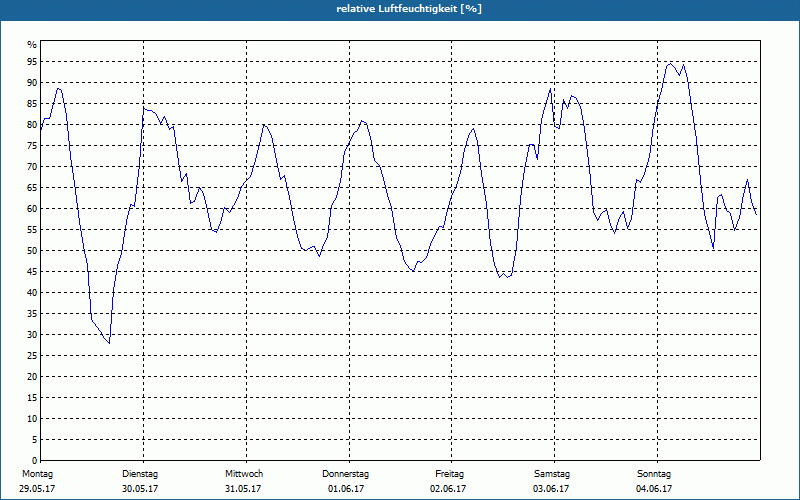This screenshot has height=500, width=800.
Task: Click the y-axis value '55'
Action: 32,230
